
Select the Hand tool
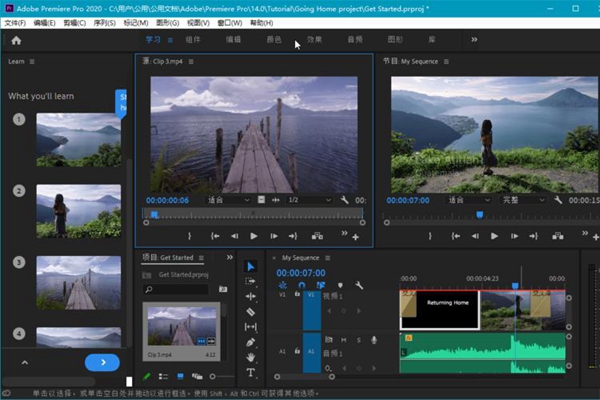coord(250,357)
